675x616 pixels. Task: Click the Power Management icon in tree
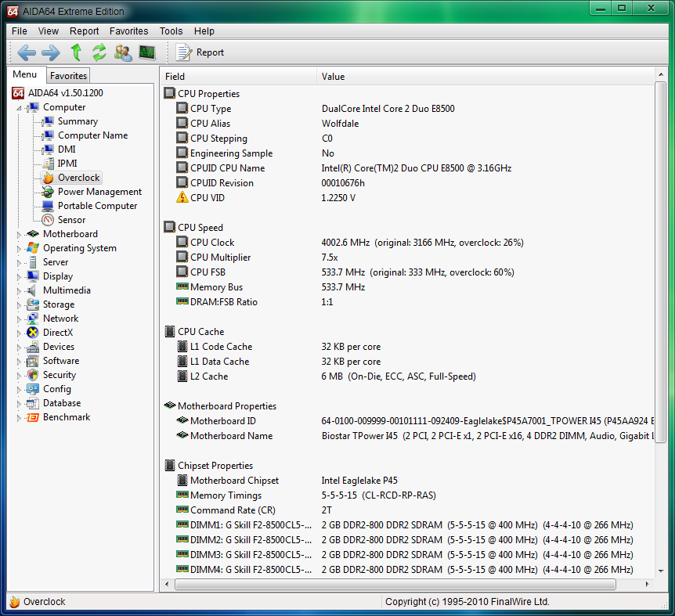pos(48,192)
